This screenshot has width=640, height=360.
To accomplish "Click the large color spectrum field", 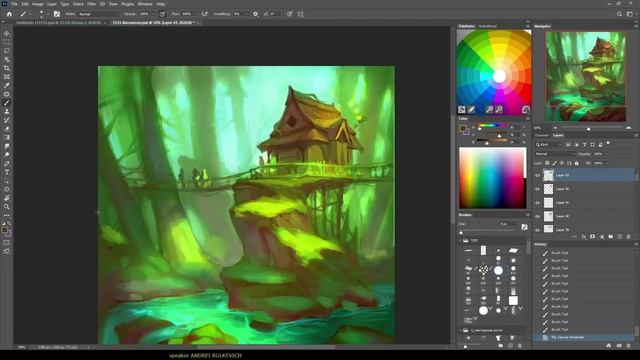I will (492, 178).
